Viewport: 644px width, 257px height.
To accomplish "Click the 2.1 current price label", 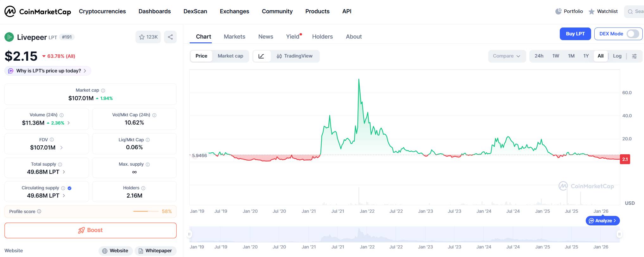I will click(x=625, y=159).
